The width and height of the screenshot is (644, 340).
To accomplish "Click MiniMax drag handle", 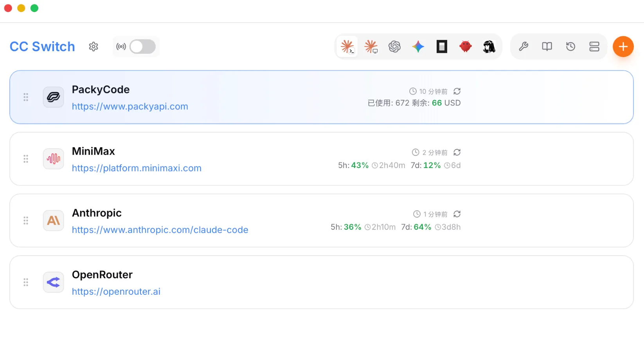I will point(26,159).
